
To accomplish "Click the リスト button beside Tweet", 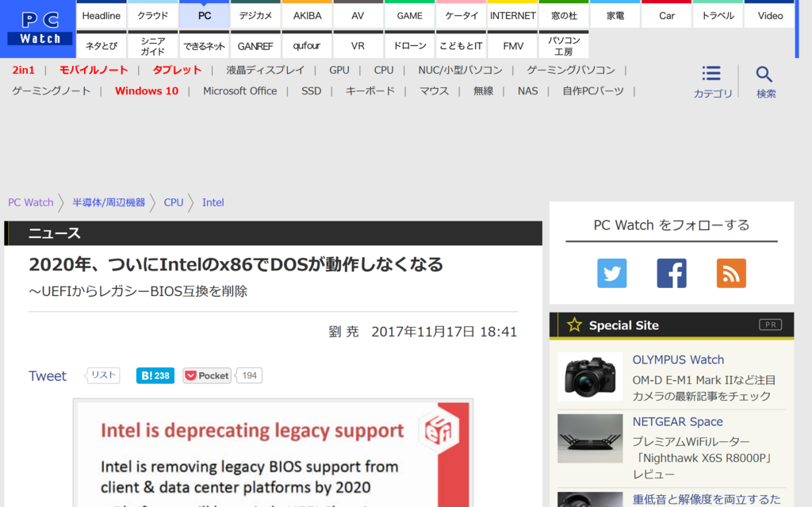I will [x=103, y=375].
